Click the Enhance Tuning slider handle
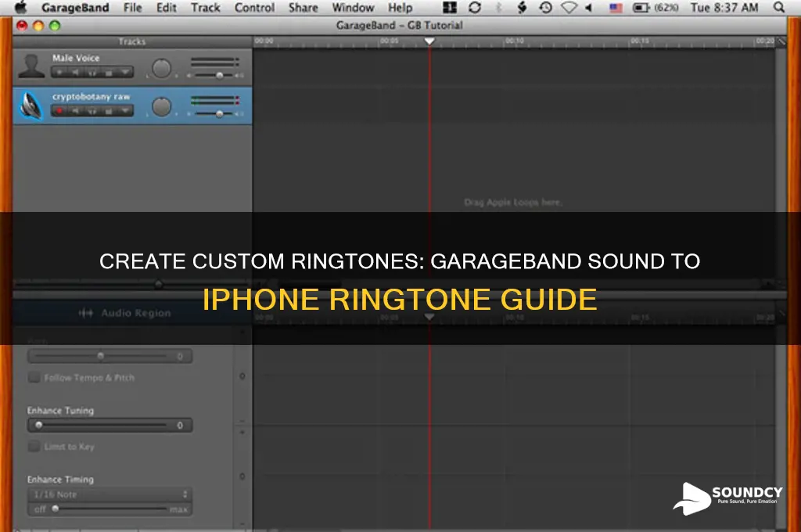 [39, 425]
